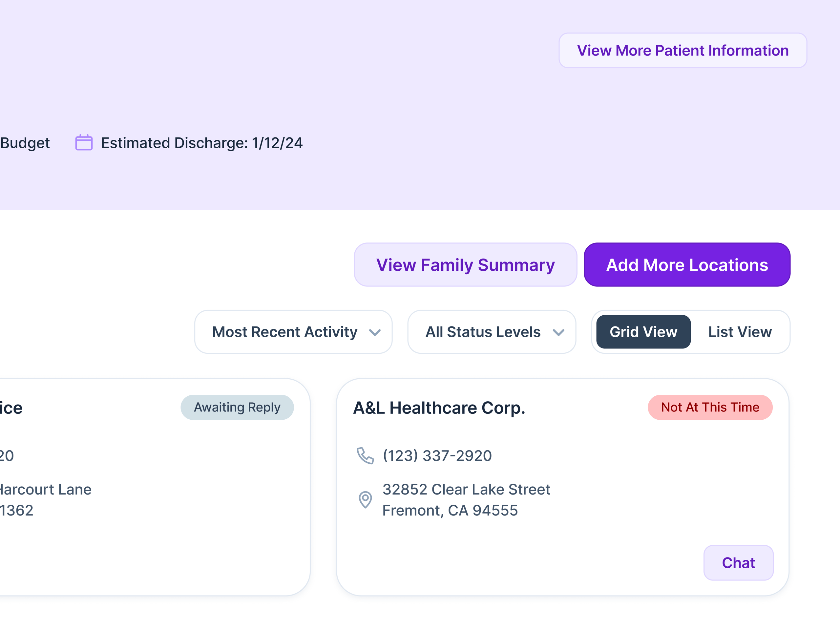
Task: Click Estimated Discharge: 1/12/24 text
Action: pyautogui.click(x=202, y=143)
